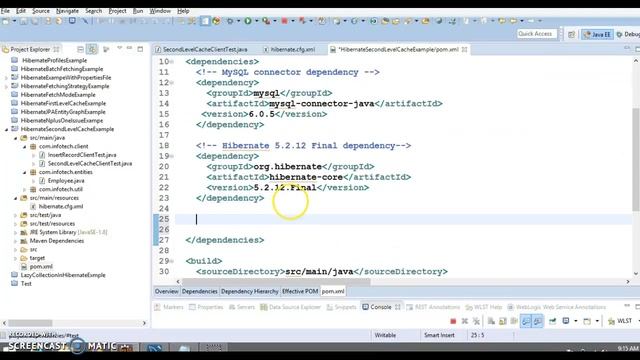Open the Markers view tab
640x360 pixels.
click(169, 307)
